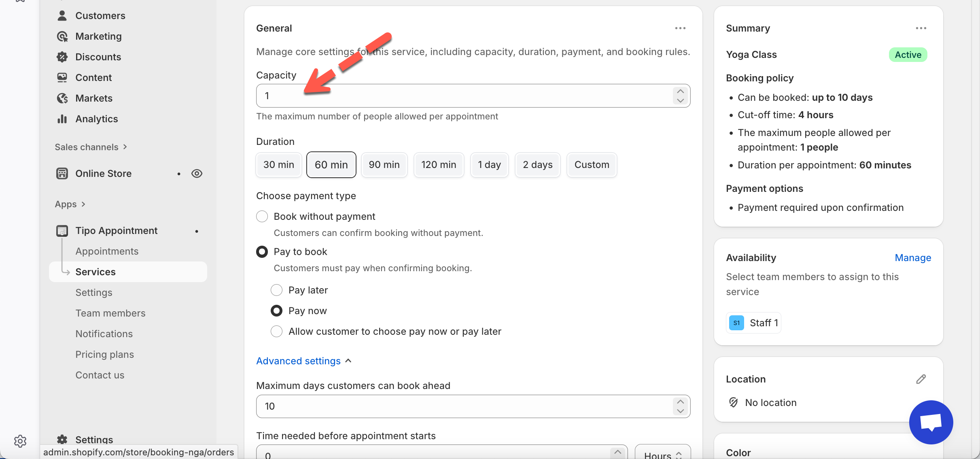Open Summary card three-dot menu

coord(921,28)
